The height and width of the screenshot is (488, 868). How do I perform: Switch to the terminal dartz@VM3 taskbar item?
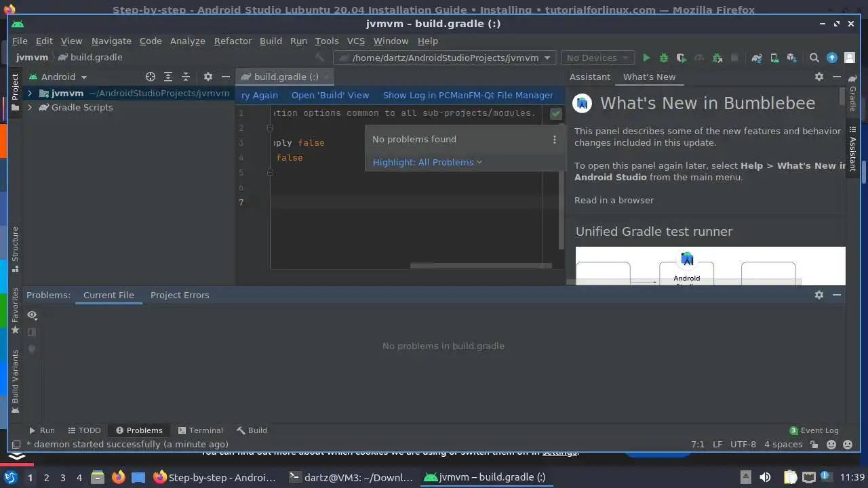pyautogui.click(x=351, y=477)
